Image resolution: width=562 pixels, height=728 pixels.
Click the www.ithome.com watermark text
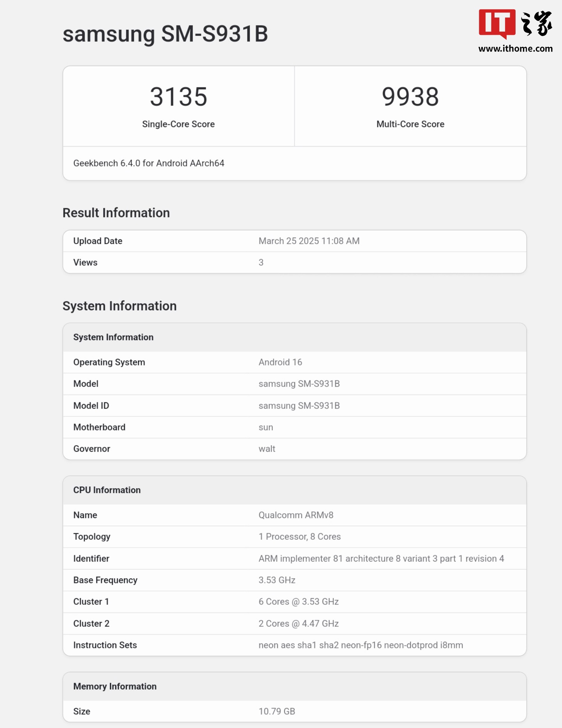point(515,49)
